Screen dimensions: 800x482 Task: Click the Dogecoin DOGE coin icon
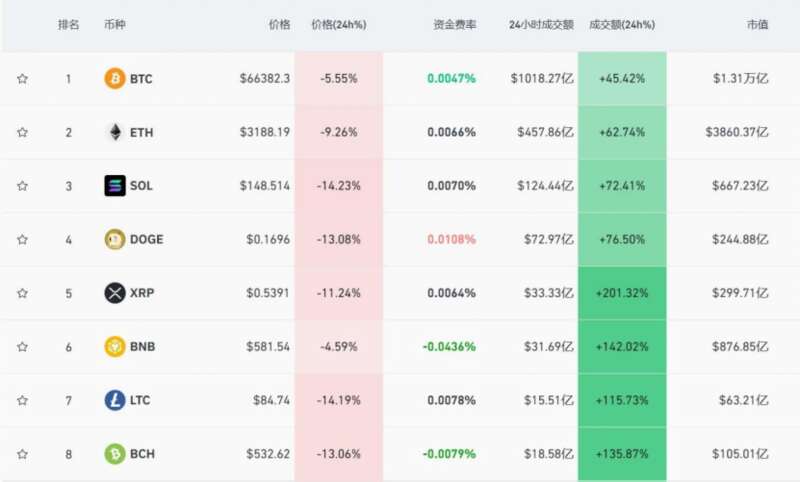115,239
